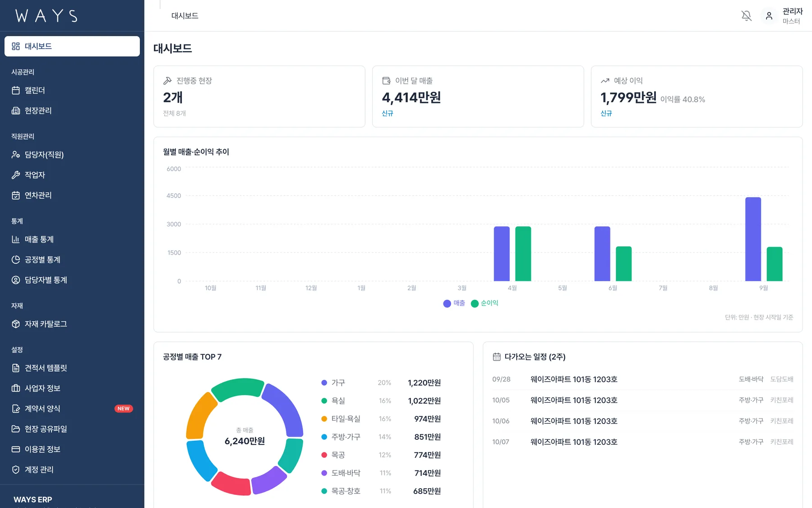Open the 10/07 schedule entry
The width and height of the screenshot is (812, 508).
tap(643, 442)
